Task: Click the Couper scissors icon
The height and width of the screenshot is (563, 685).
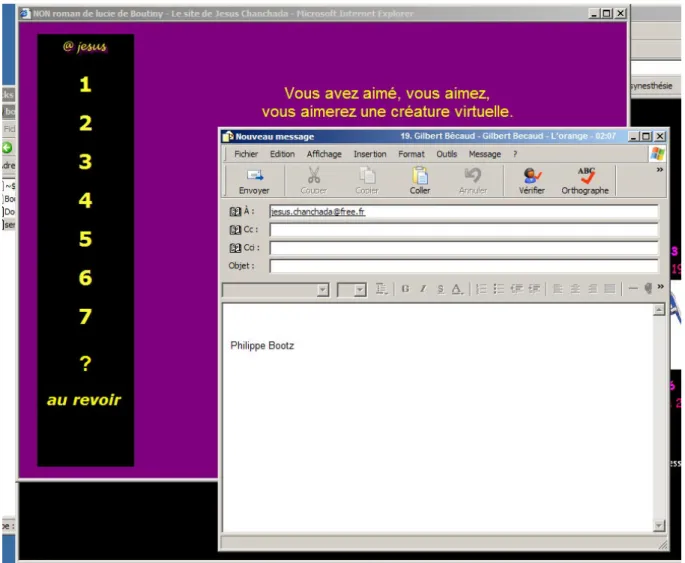Action: (x=314, y=175)
